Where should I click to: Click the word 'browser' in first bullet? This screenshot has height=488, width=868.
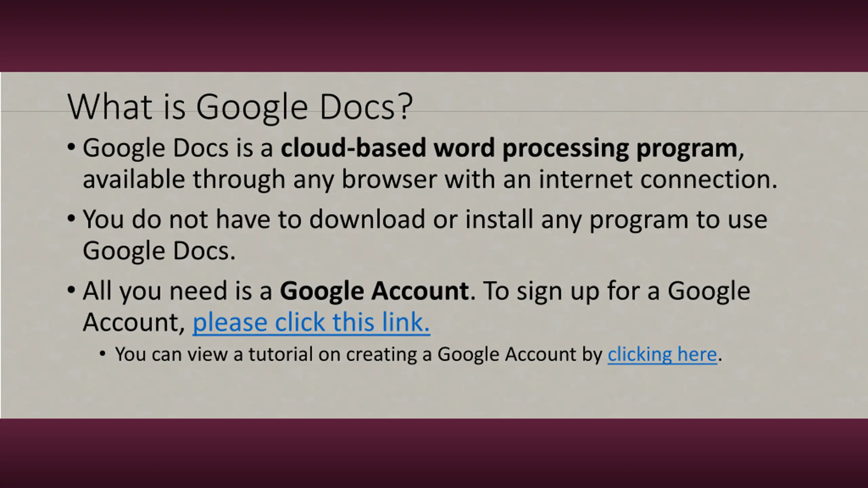(x=389, y=179)
